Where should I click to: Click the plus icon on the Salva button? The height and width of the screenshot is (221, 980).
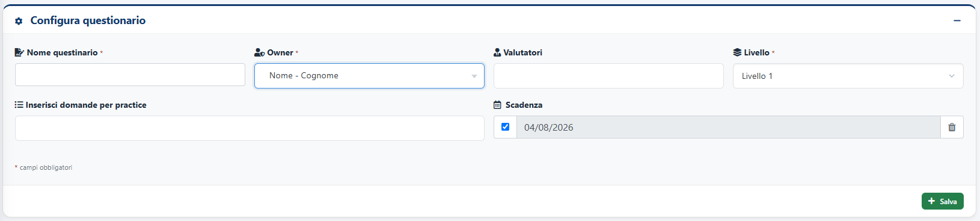[x=932, y=201]
